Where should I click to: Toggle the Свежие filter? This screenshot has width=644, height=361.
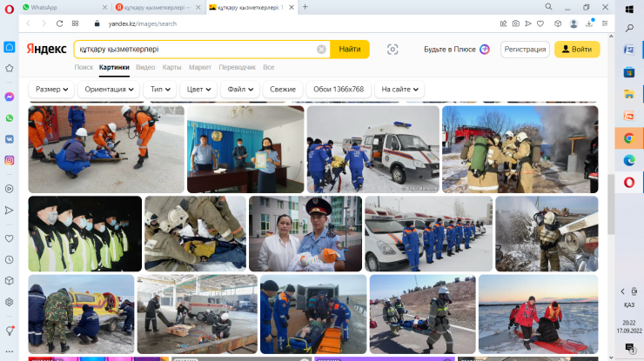[283, 89]
